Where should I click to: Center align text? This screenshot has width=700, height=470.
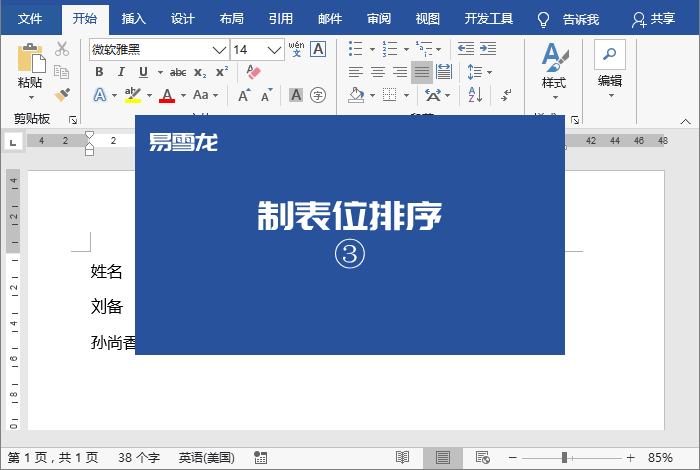click(x=378, y=72)
